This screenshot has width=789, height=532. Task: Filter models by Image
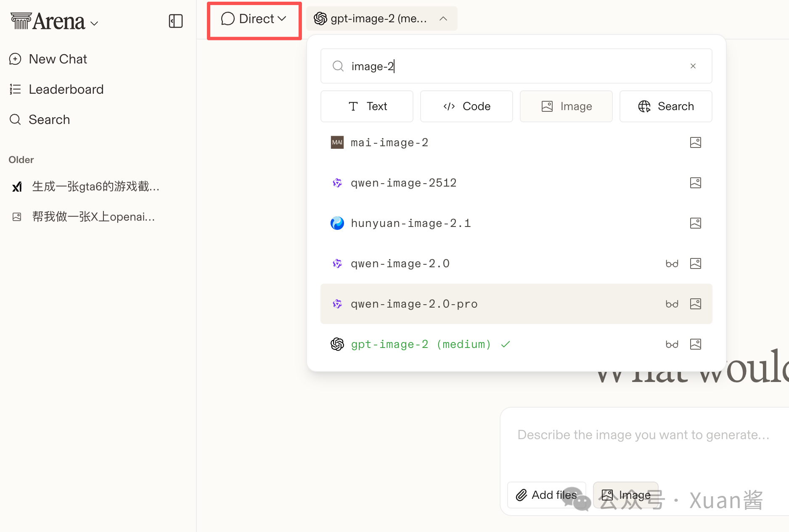(566, 106)
